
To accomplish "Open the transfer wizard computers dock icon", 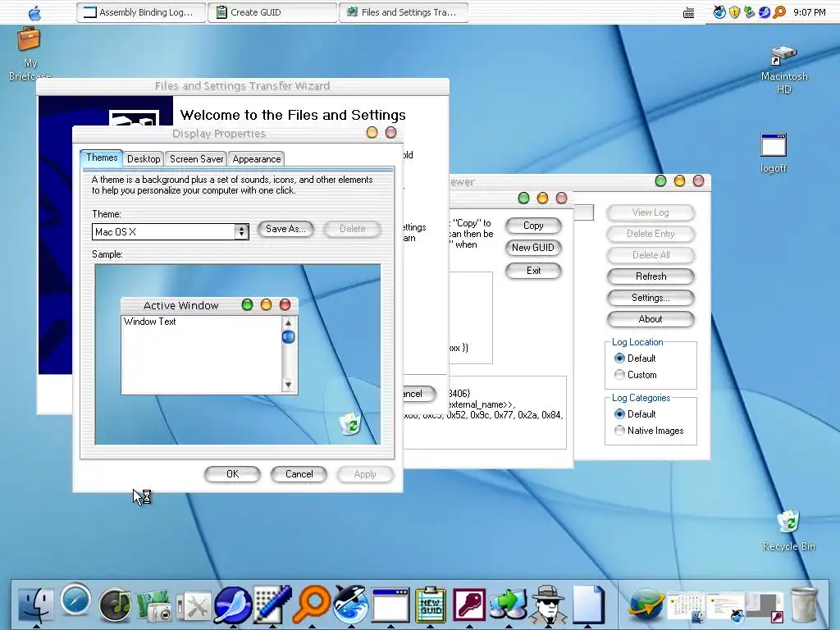I will [509, 605].
